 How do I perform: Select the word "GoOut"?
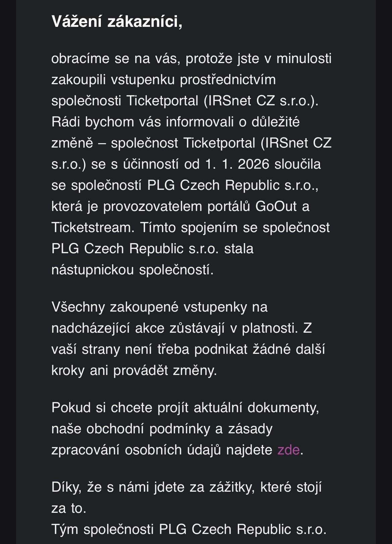[276, 206]
